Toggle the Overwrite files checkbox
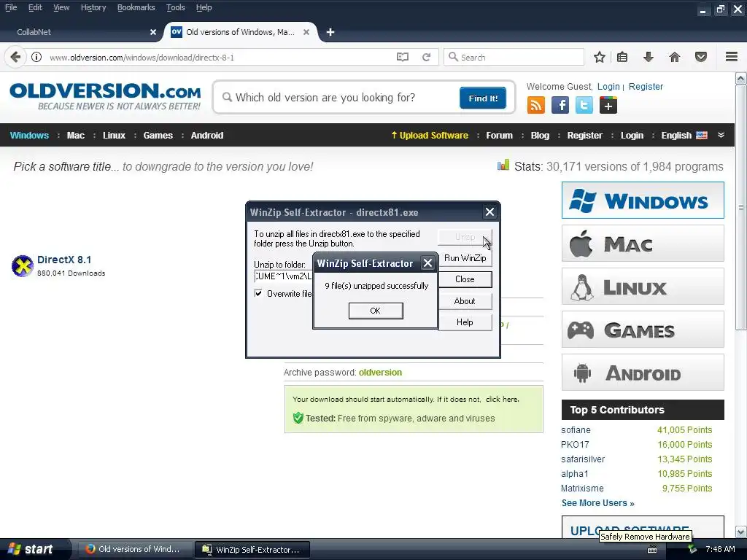The image size is (747, 560). [258, 293]
